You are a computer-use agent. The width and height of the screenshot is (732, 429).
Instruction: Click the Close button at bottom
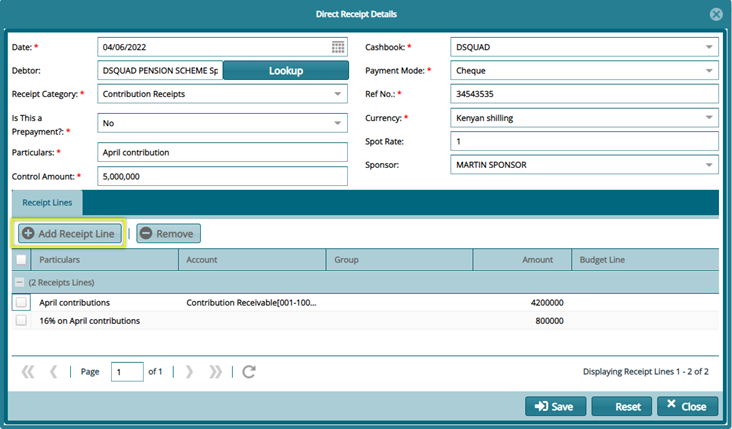tap(688, 406)
